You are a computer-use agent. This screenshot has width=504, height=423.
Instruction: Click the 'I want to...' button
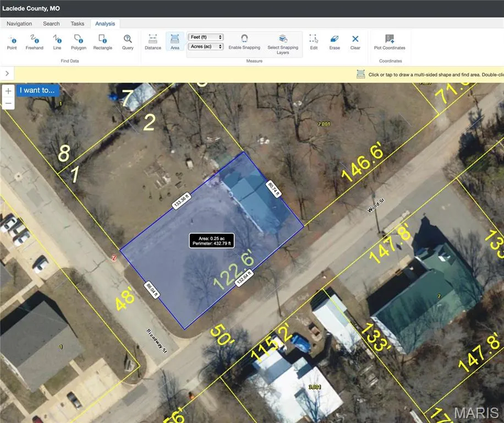click(37, 90)
